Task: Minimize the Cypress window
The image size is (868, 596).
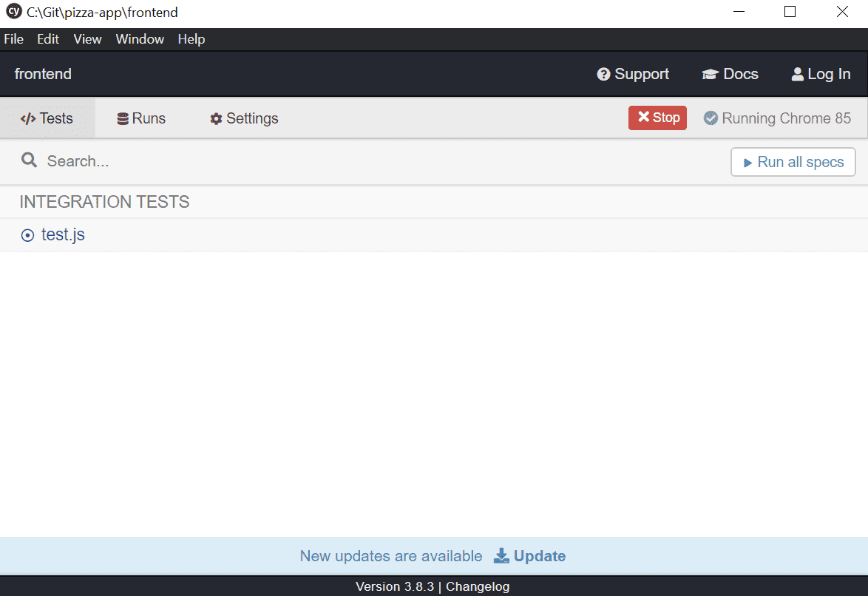Action: (x=739, y=12)
